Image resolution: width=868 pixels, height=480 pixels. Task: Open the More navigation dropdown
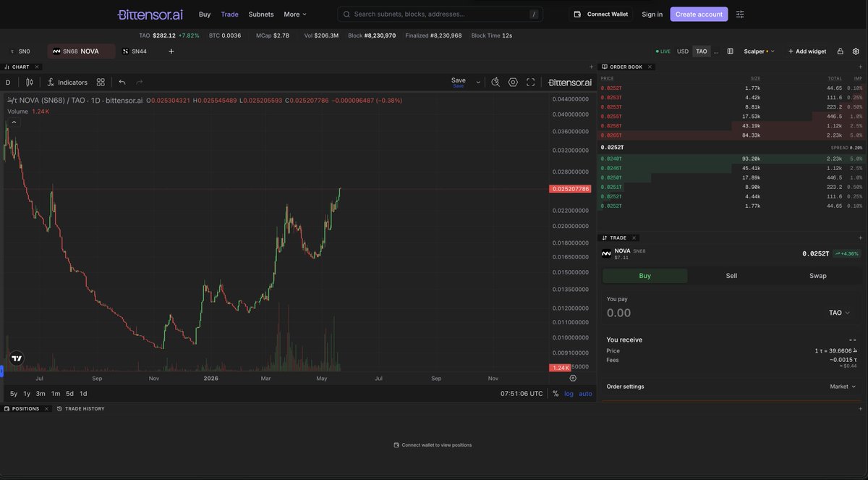tap(295, 14)
